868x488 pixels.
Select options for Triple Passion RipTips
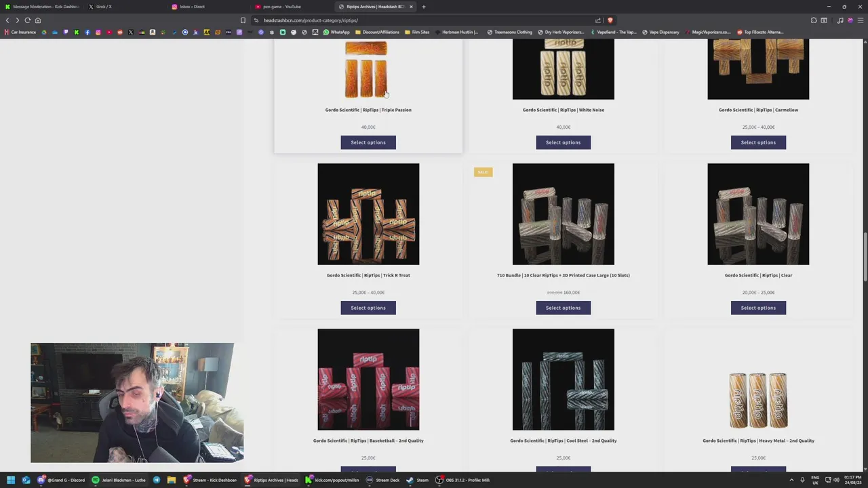coord(368,142)
